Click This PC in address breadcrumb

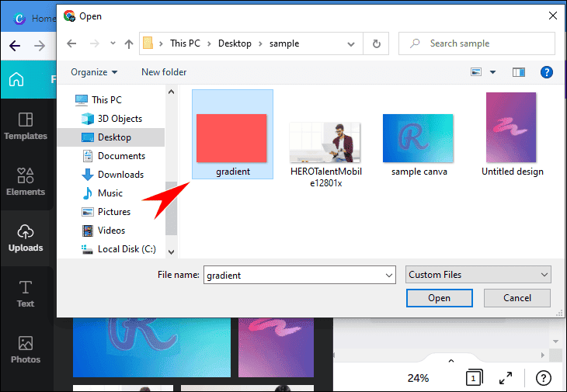pos(185,43)
